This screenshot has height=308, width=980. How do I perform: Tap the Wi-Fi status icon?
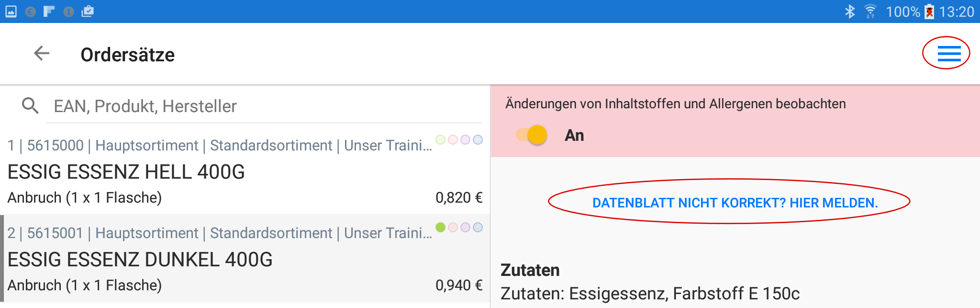[x=870, y=11]
